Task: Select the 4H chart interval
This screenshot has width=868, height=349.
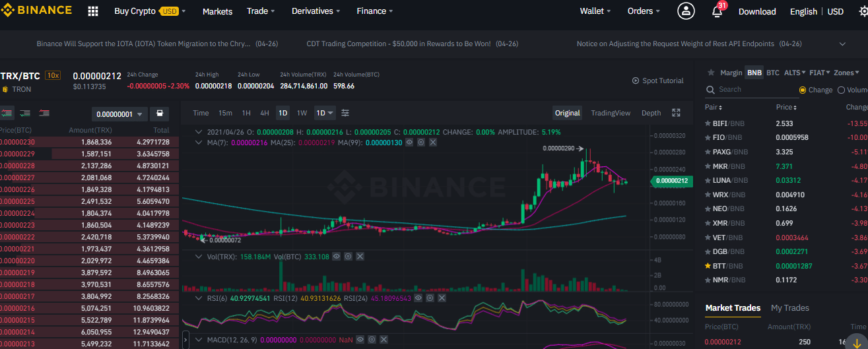Action: 265,113
